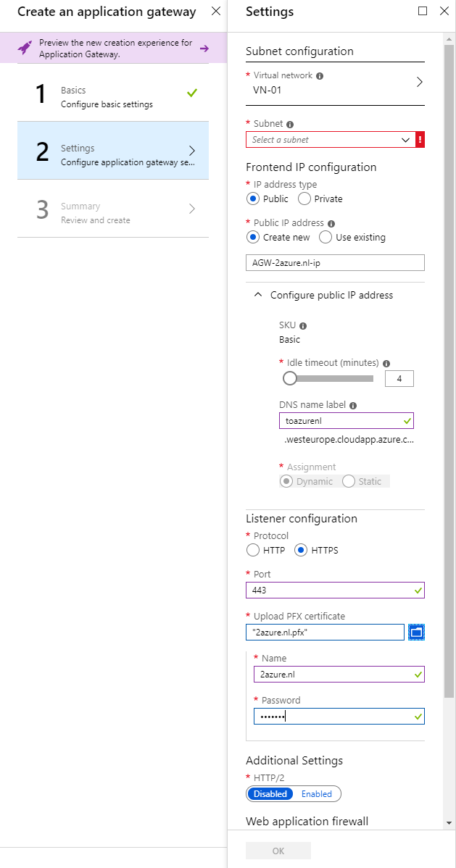Click the purple arrow in preview banner

point(204,48)
